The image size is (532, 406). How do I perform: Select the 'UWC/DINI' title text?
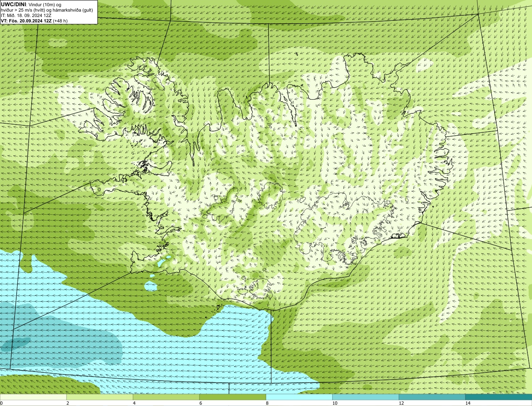[13, 4]
